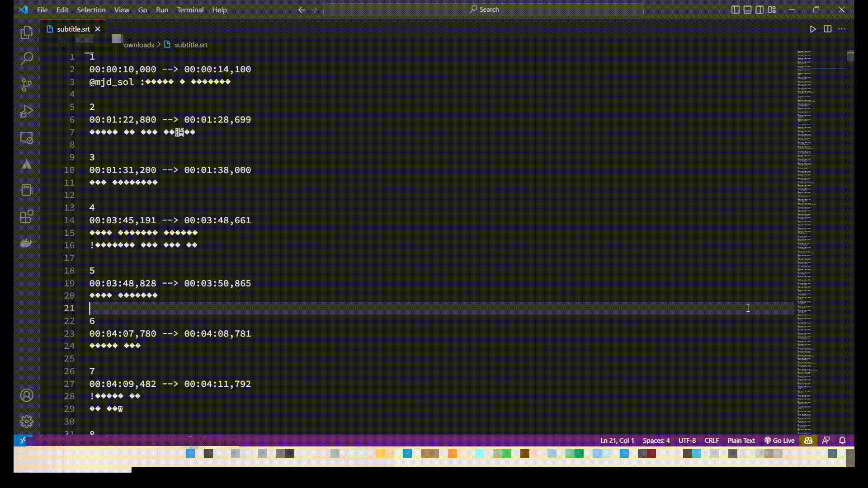Viewport: 868px width, 488px height.
Task: Open the Search view in activity bar
Action: pyautogui.click(x=27, y=58)
